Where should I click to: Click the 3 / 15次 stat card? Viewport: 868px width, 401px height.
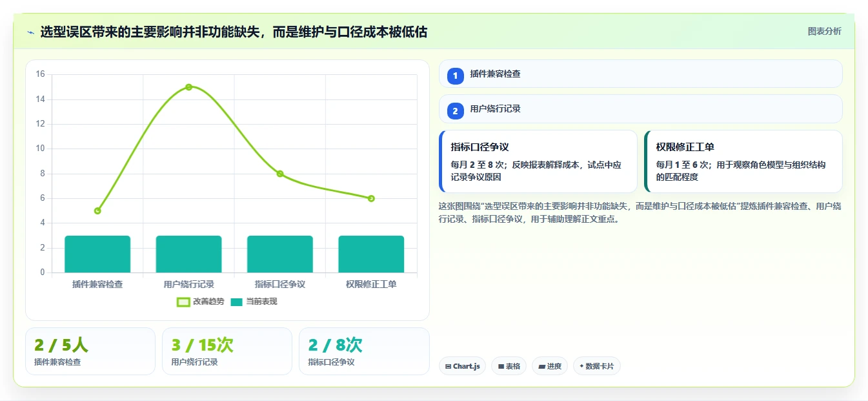tap(227, 351)
